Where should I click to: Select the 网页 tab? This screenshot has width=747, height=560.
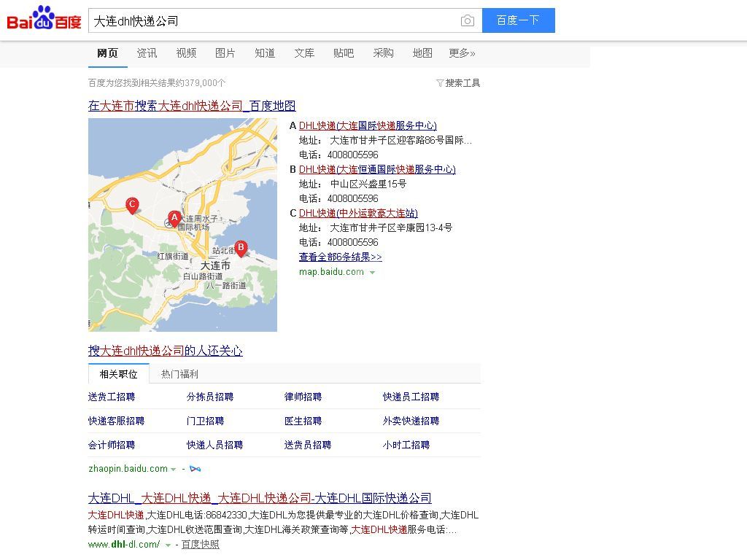(107, 52)
